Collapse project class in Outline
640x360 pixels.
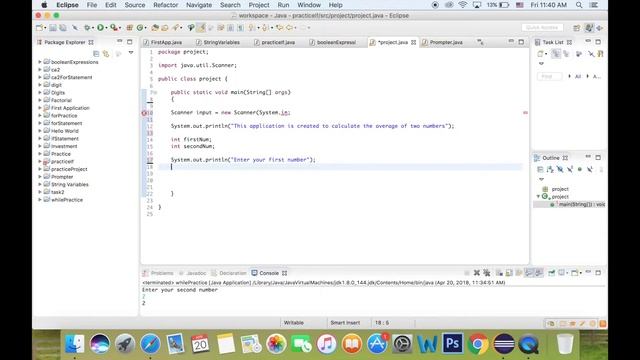(538, 197)
